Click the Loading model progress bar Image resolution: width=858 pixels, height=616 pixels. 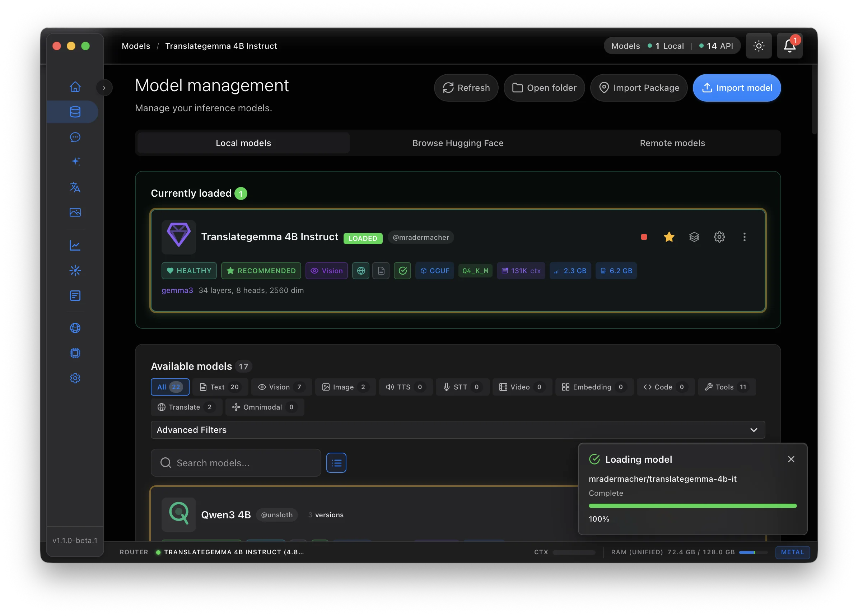pos(692,506)
